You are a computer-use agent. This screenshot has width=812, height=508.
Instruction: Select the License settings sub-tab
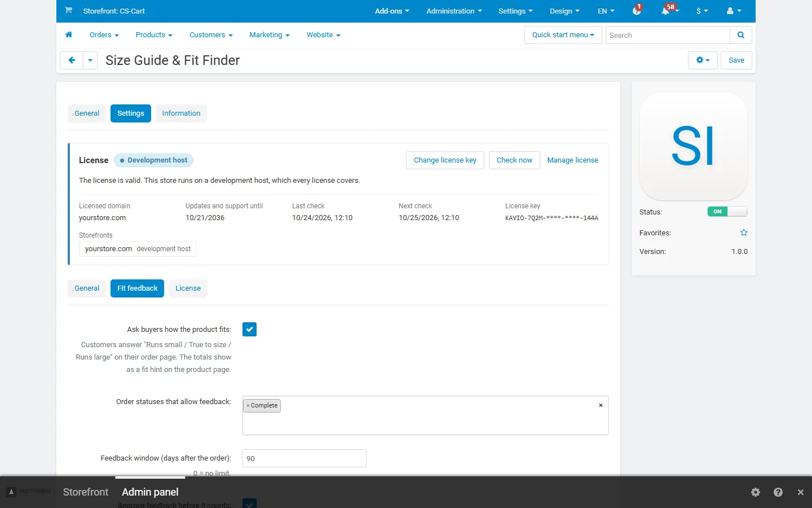click(188, 288)
